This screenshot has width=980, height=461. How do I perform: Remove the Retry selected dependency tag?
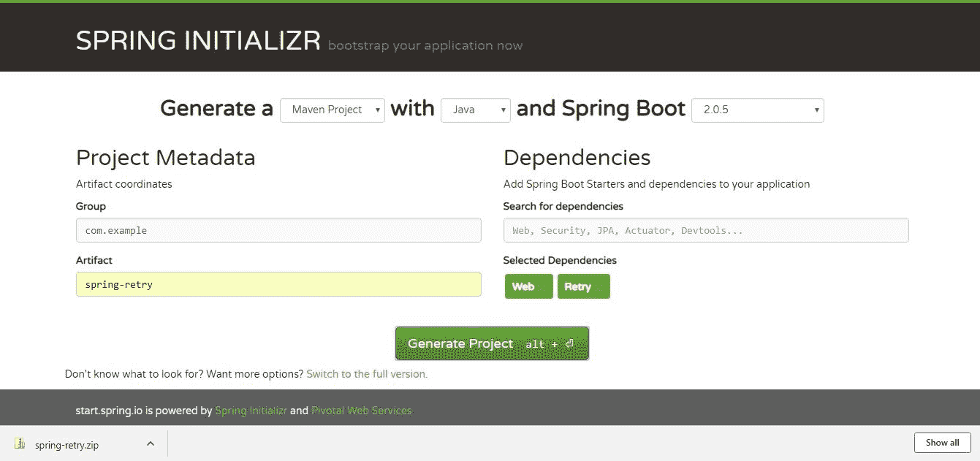(583, 286)
